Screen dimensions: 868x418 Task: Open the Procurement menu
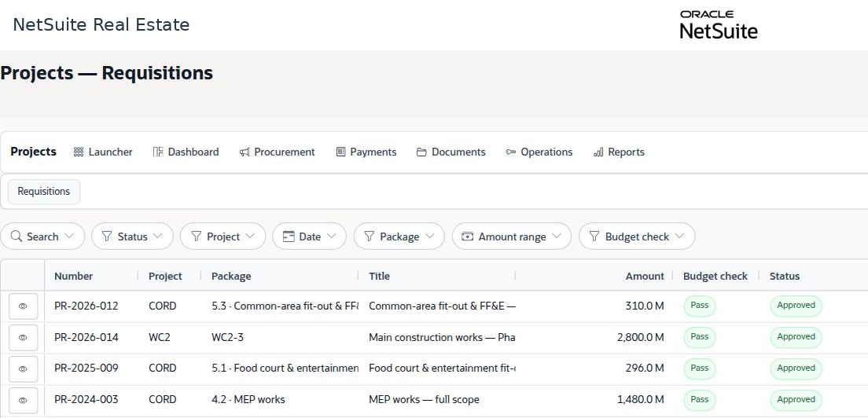tap(278, 152)
